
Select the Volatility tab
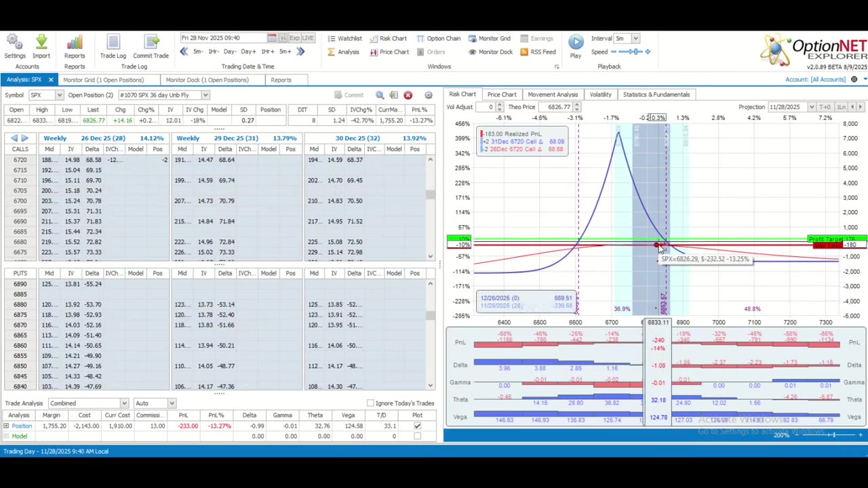coord(600,95)
